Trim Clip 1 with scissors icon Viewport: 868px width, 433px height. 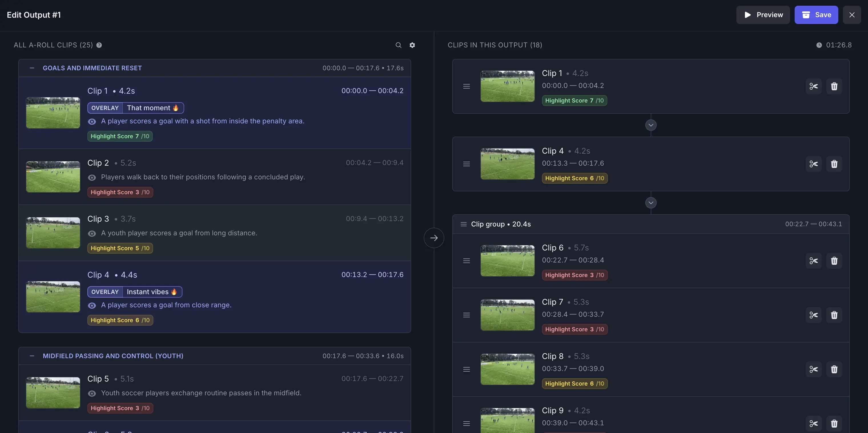813,86
